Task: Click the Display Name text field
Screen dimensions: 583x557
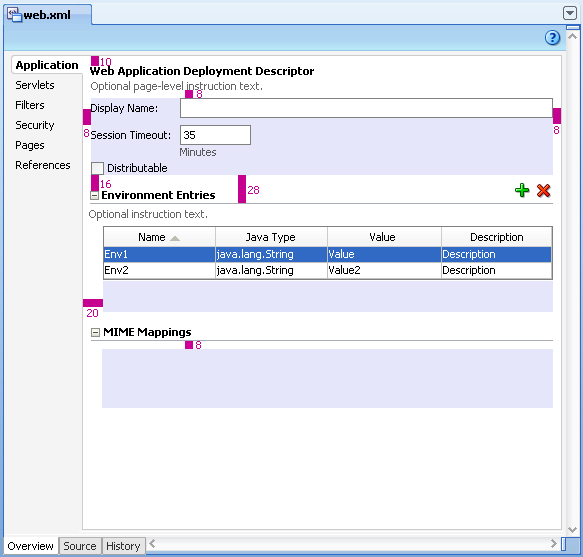Action: coord(366,108)
